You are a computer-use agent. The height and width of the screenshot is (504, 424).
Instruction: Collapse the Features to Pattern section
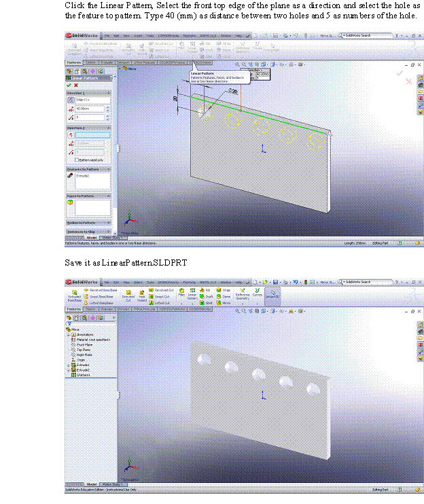[x=108, y=169]
